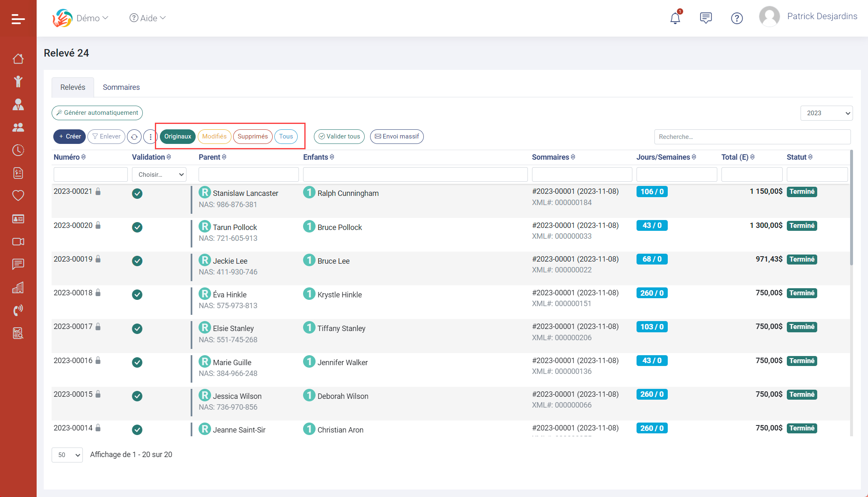Open the video camera icon in sidebar
This screenshot has width=868, height=497.
(x=18, y=242)
